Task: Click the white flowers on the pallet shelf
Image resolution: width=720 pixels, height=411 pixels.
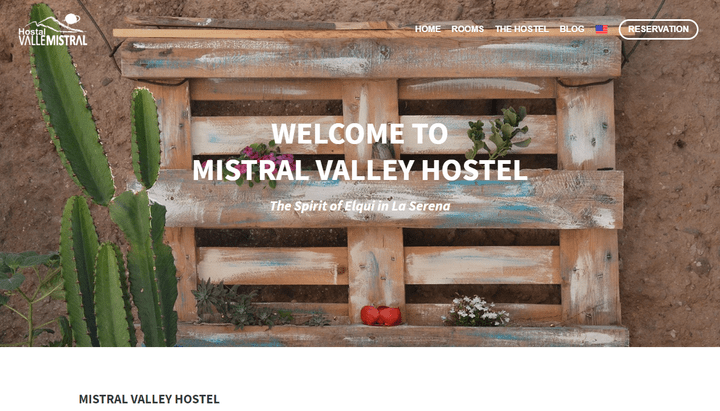Action: pyautogui.click(x=476, y=311)
